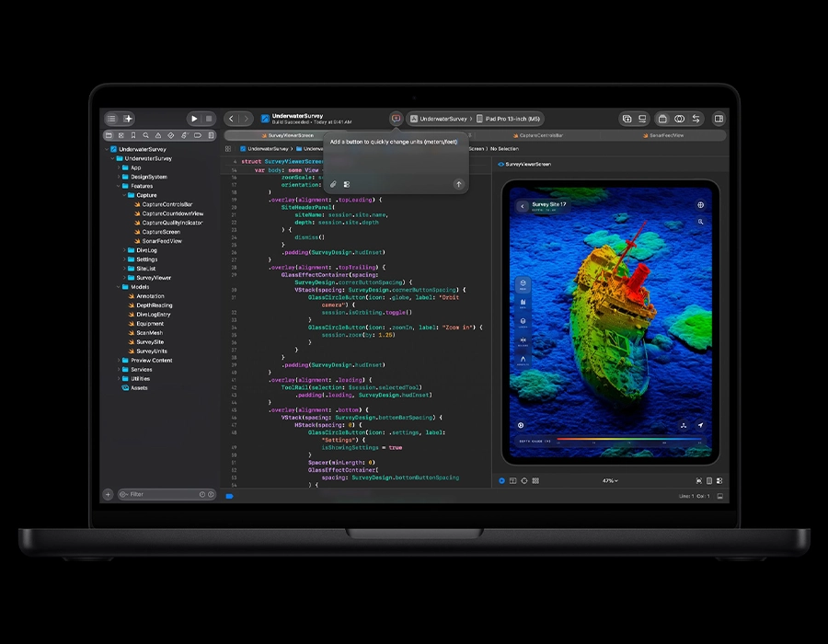828x644 pixels.
Task: Add a new file with plus button
Action: [x=108, y=495]
